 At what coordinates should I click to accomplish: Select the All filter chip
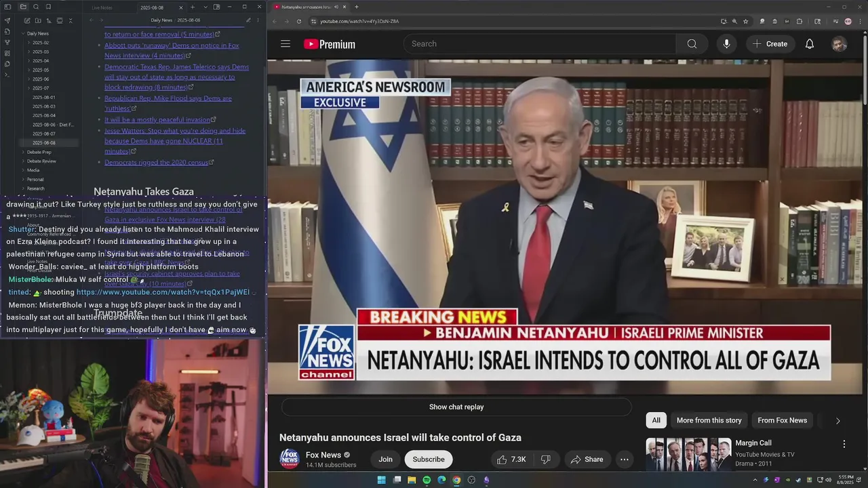coord(656,420)
